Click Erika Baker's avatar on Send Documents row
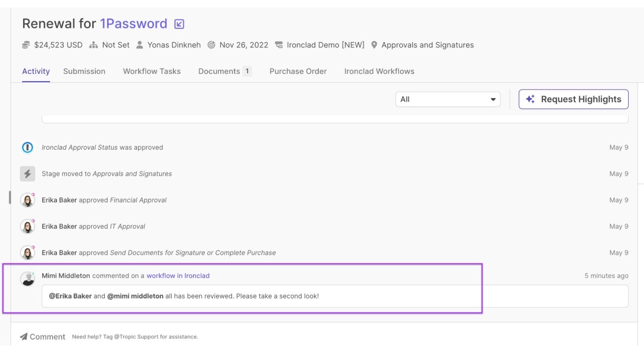The height and width of the screenshot is (348, 644). 27,253
